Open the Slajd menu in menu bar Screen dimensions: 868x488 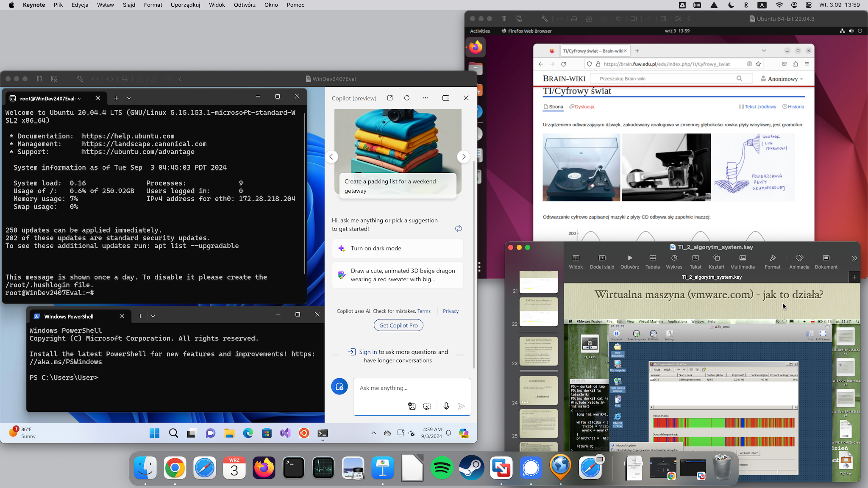129,5
